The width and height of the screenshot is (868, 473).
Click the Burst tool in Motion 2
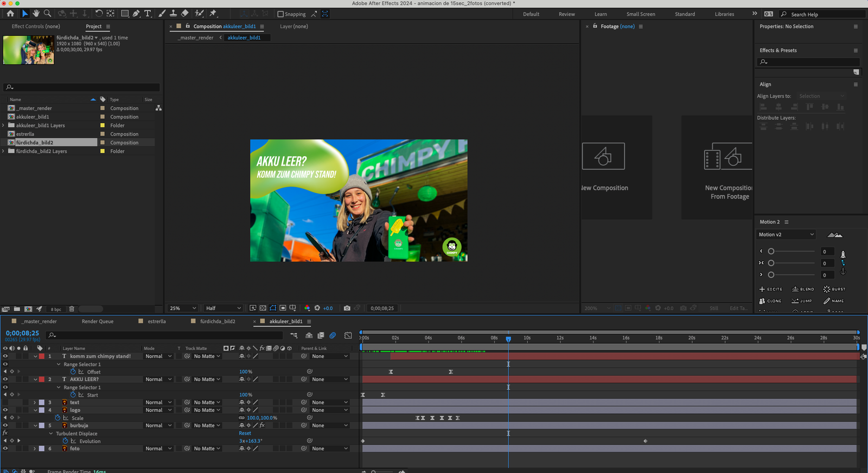(834, 289)
